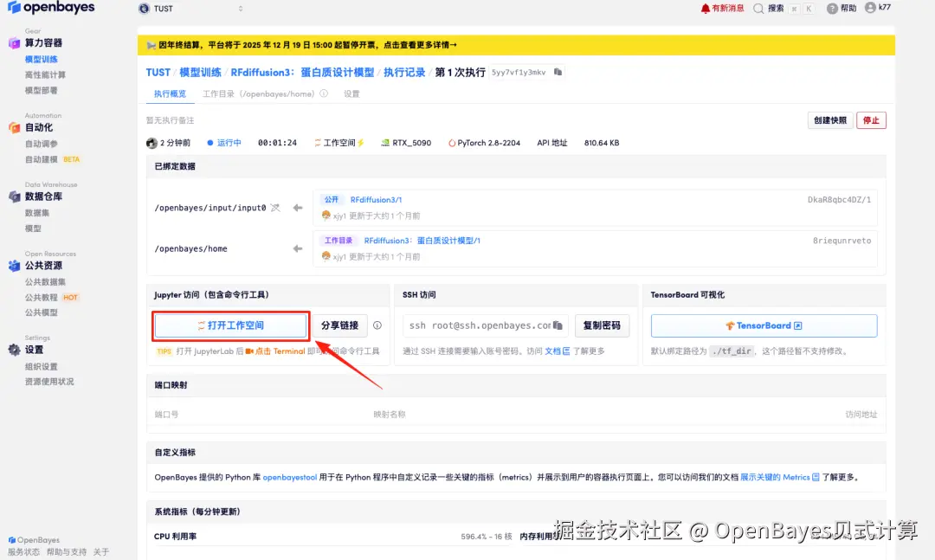935x560 pixels.
Task: Click the 算力容器 sidebar section icon
Action: (x=15, y=43)
